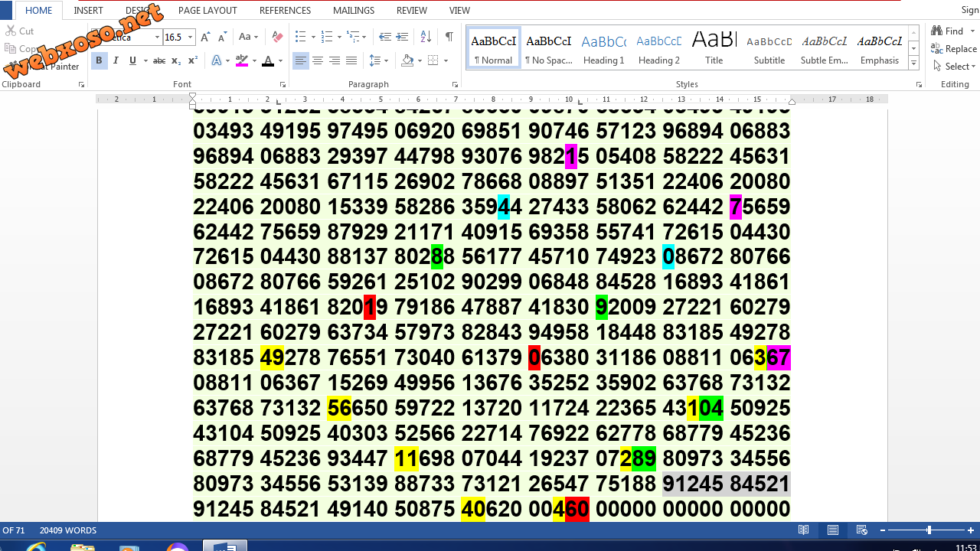Apply black font color
The width and height of the screenshot is (980, 551).
tap(268, 60)
